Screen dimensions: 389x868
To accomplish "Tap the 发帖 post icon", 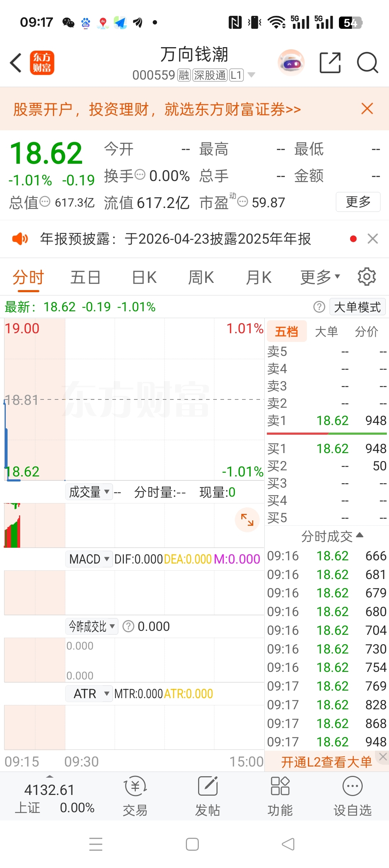I will [208, 796].
